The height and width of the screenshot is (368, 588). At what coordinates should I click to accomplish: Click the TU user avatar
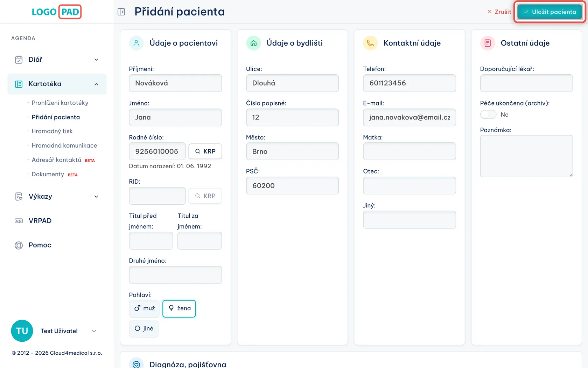[x=22, y=331]
